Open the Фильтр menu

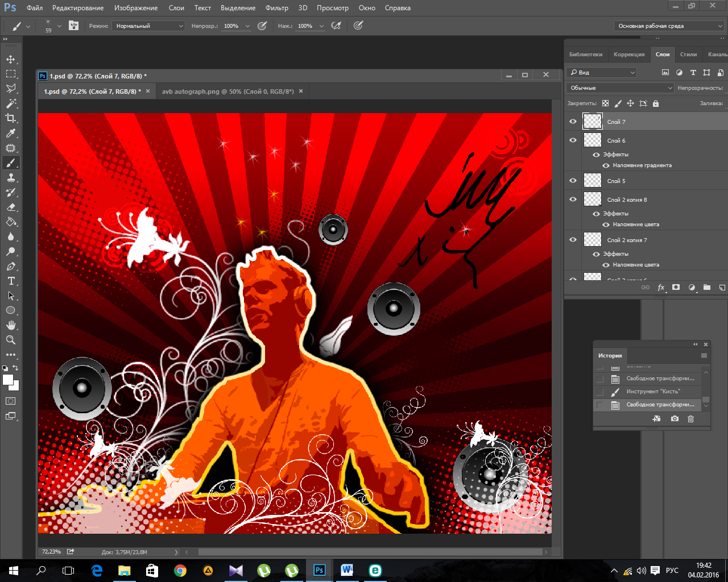277,8
